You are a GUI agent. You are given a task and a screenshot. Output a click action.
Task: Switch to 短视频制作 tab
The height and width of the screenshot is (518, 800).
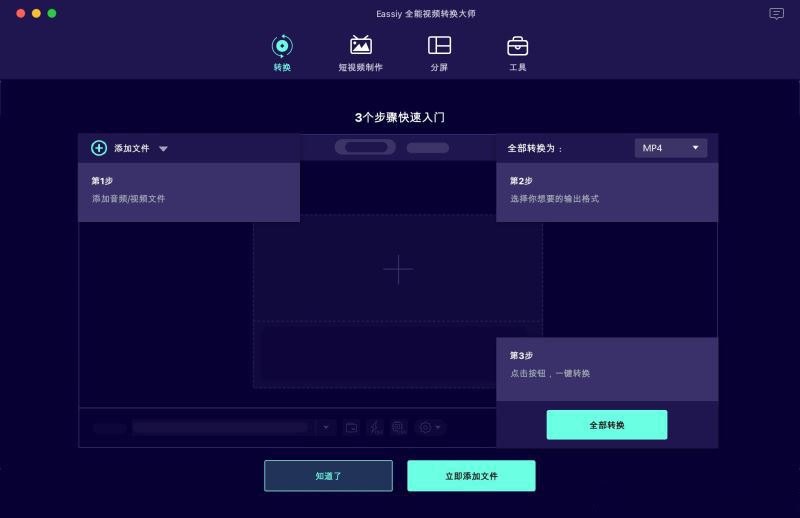point(360,53)
